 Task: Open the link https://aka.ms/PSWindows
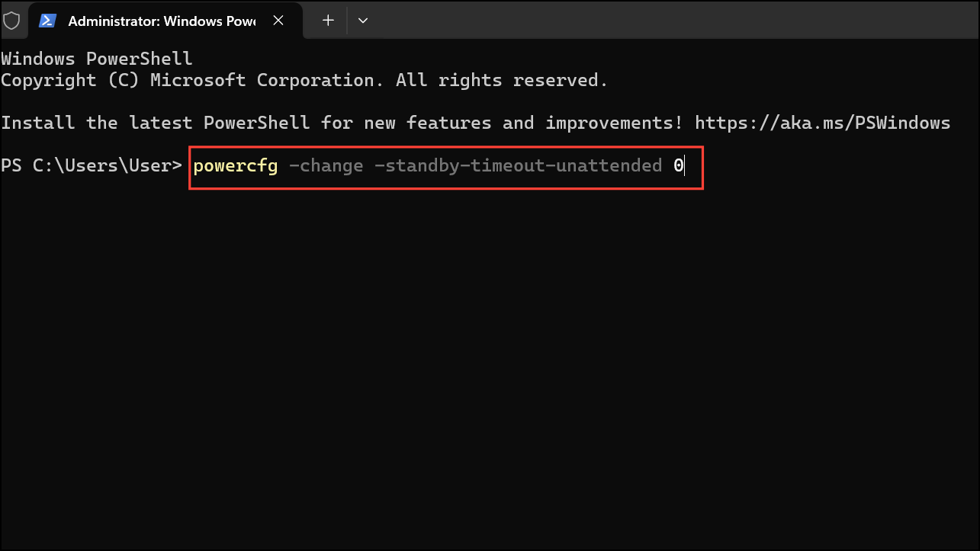tap(820, 122)
